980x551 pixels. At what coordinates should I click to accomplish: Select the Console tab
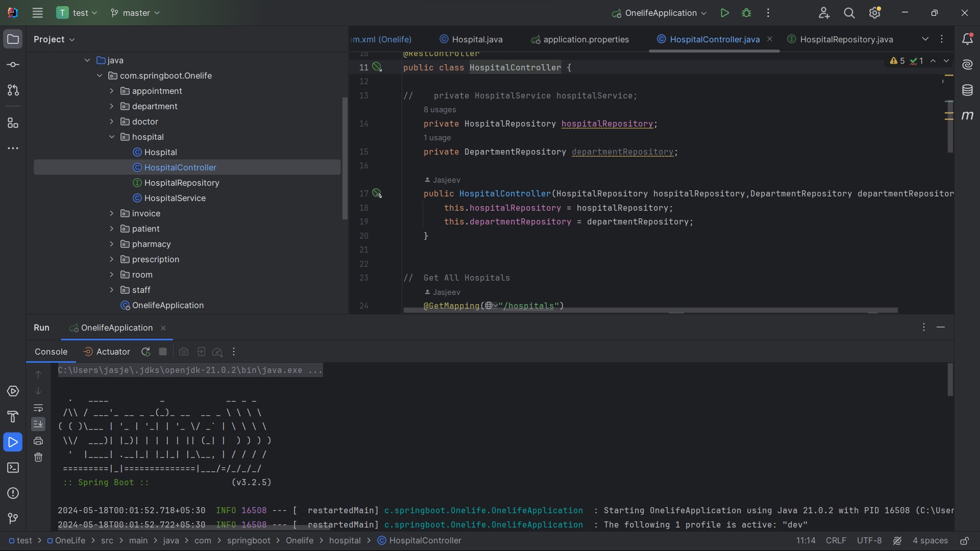[51, 352]
